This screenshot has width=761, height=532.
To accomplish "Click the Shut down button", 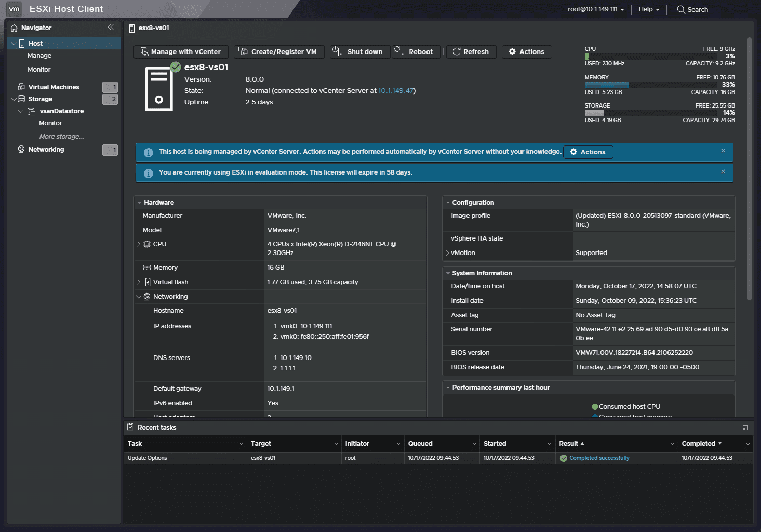I will pyautogui.click(x=359, y=51).
